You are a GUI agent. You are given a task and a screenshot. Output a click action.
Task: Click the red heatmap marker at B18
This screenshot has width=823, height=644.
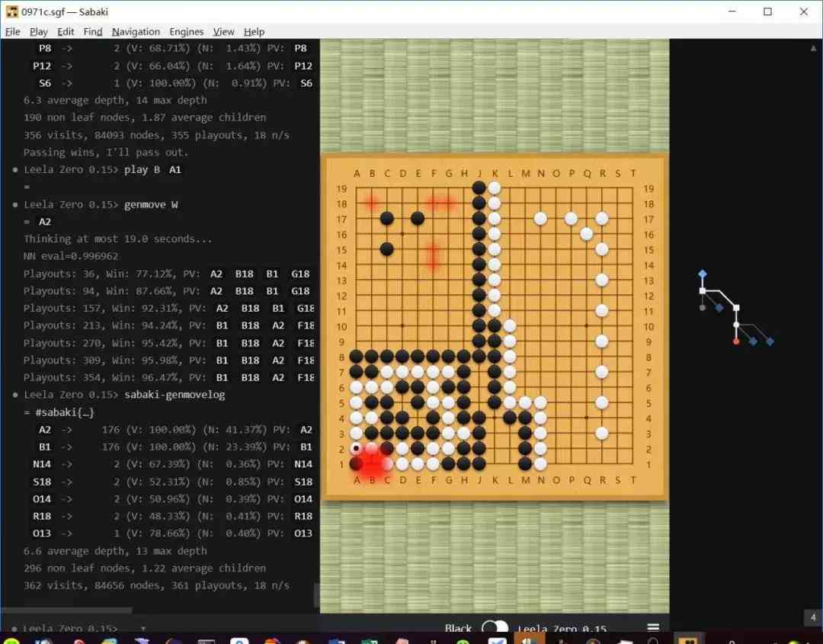[x=372, y=203]
